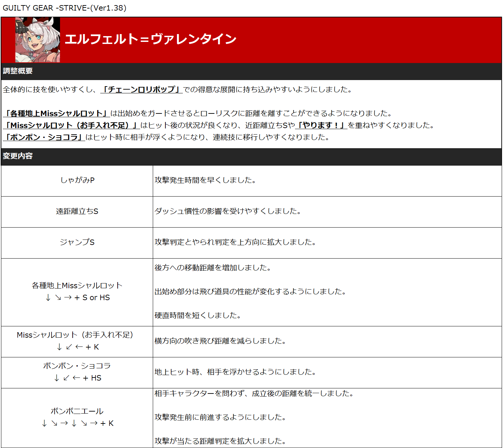Image resolution: width=503 pixels, height=448 pixels.
Task: Click the underlined 「各種地上Missシャルロット」 term in the overview
Action: click(56, 113)
